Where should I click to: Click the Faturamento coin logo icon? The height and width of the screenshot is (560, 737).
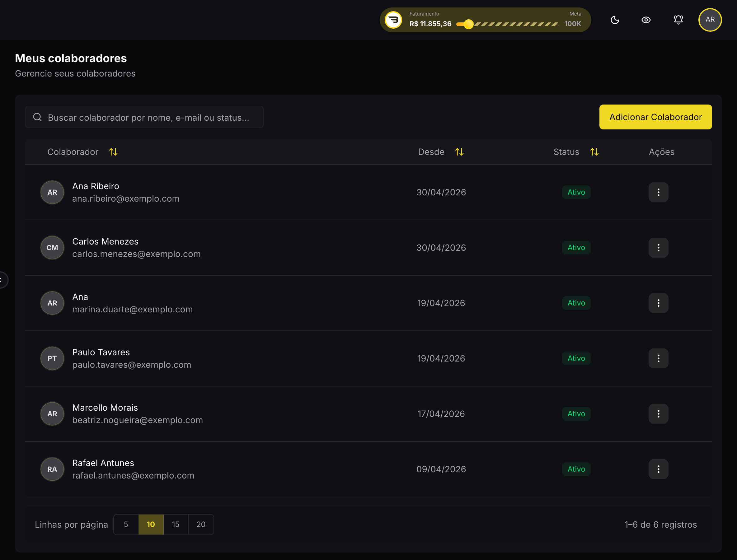pyautogui.click(x=393, y=20)
